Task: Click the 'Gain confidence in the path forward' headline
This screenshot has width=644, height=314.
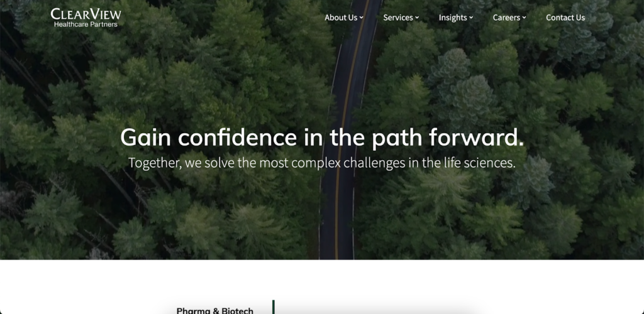Action: pyautogui.click(x=322, y=138)
